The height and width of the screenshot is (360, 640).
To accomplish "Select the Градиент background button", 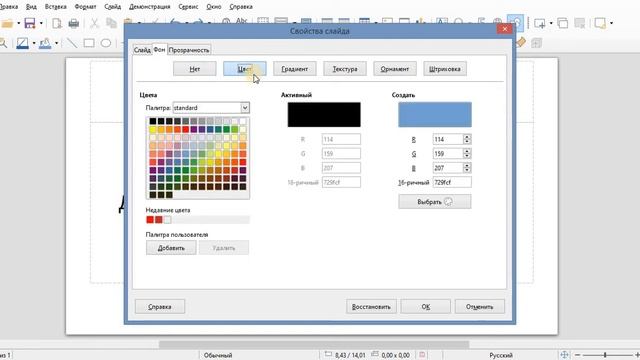I will pos(295,69).
